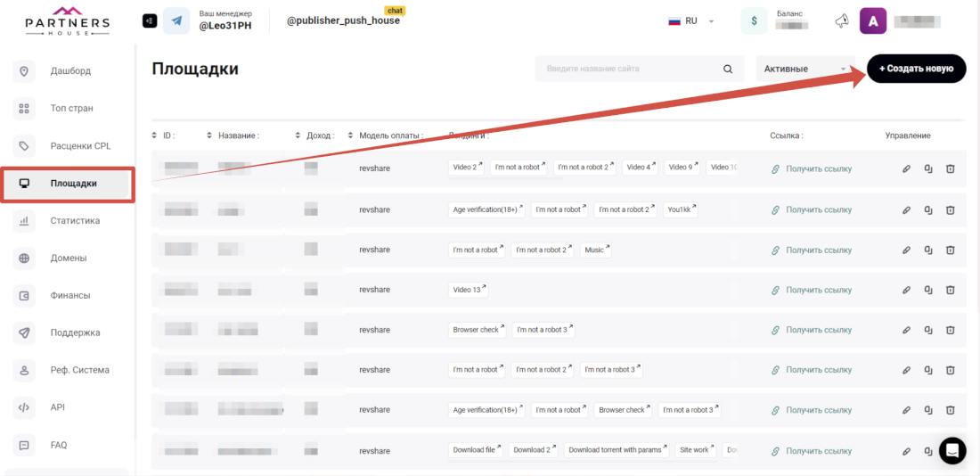Click the Создать новую button
This screenshot has height=476, width=980.
916,69
